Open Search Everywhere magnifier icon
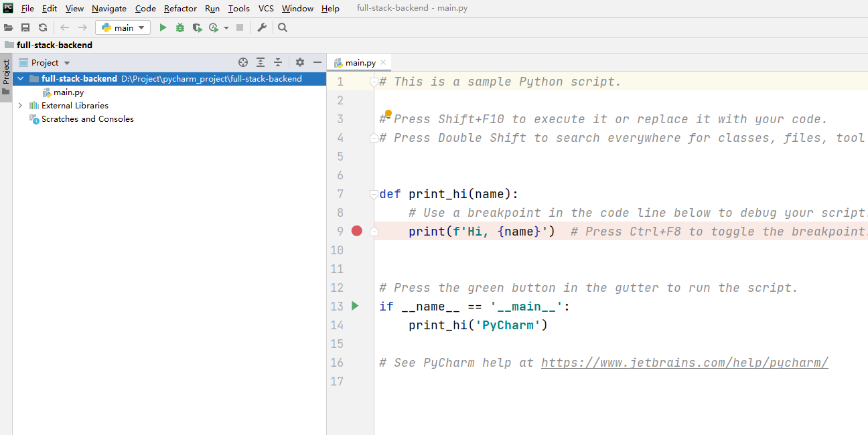The width and height of the screenshot is (868, 435). coord(283,27)
